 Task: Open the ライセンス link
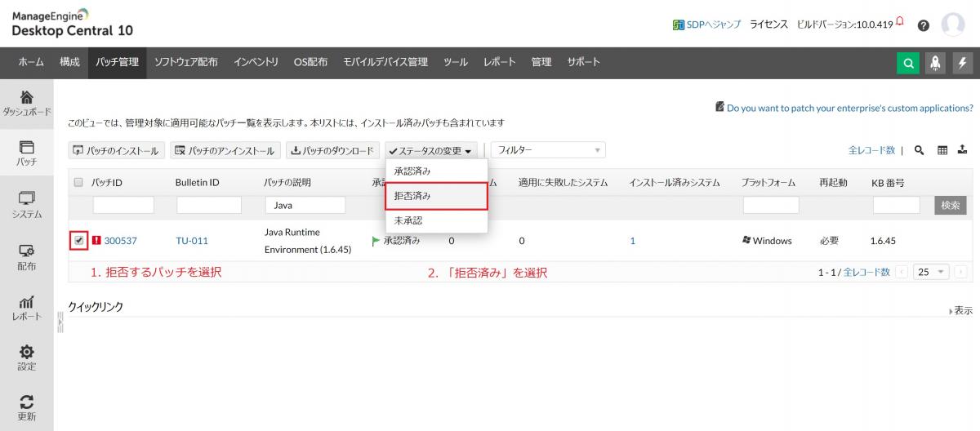[x=769, y=24]
